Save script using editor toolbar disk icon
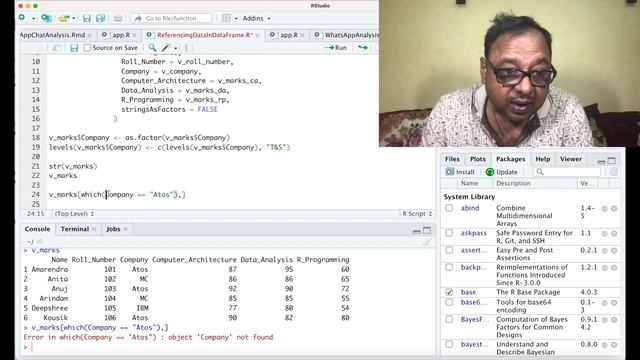The image size is (640, 360). (74, 48)
